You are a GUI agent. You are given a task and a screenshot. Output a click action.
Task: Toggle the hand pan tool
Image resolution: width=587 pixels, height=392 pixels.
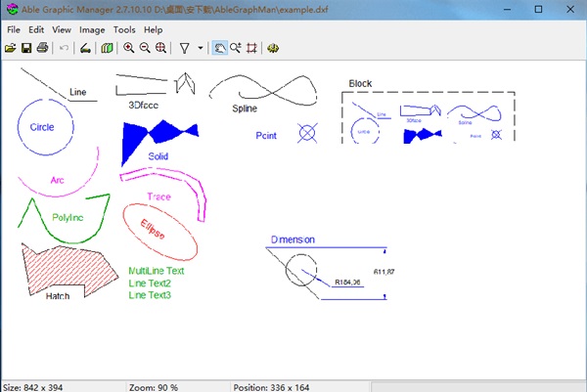220,47
